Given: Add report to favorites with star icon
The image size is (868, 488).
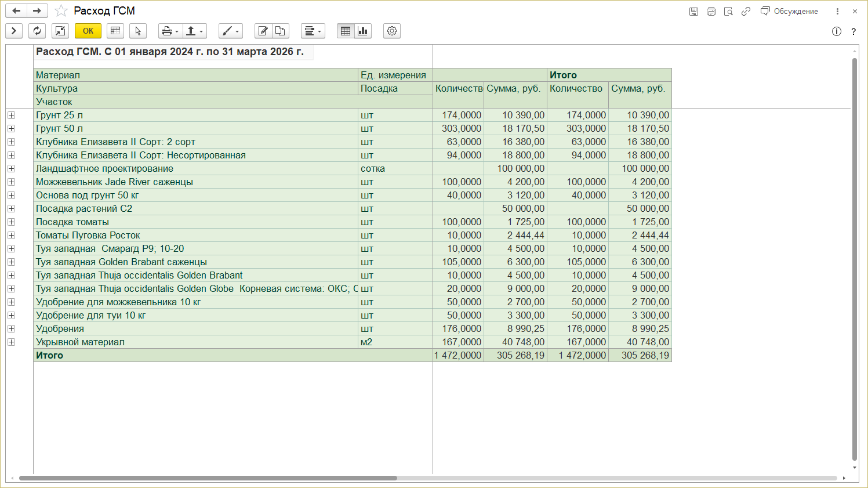Looking at the screenshot, I should 61,11.
